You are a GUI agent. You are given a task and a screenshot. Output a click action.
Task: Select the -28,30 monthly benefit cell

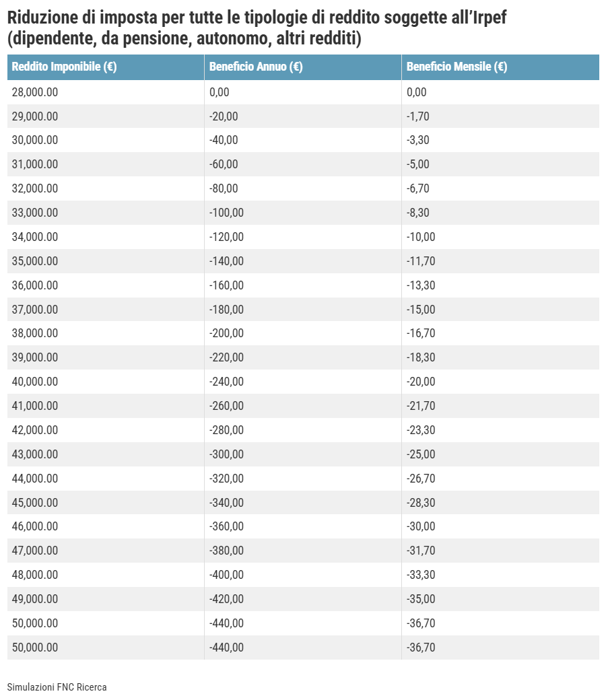(421, 502)
